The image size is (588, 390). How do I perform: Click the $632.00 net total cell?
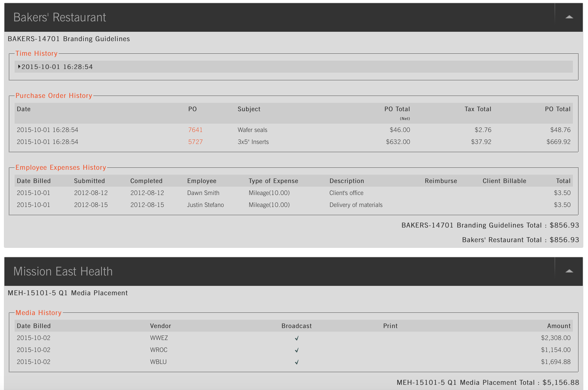[x=398, y=142]
